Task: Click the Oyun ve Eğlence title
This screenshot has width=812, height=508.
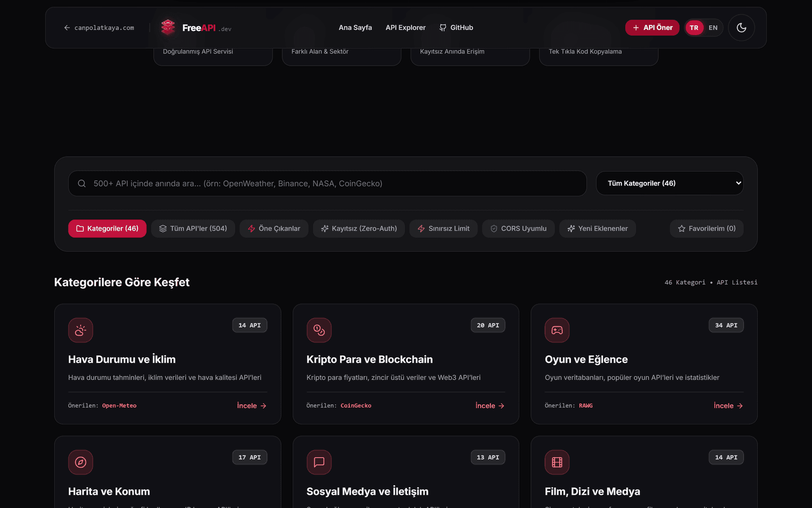Action: pyautogui.click(x=586, y=360)
